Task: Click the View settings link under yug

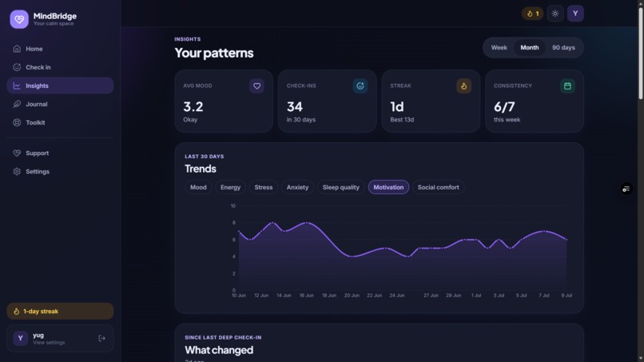Action: pos(49,343)
